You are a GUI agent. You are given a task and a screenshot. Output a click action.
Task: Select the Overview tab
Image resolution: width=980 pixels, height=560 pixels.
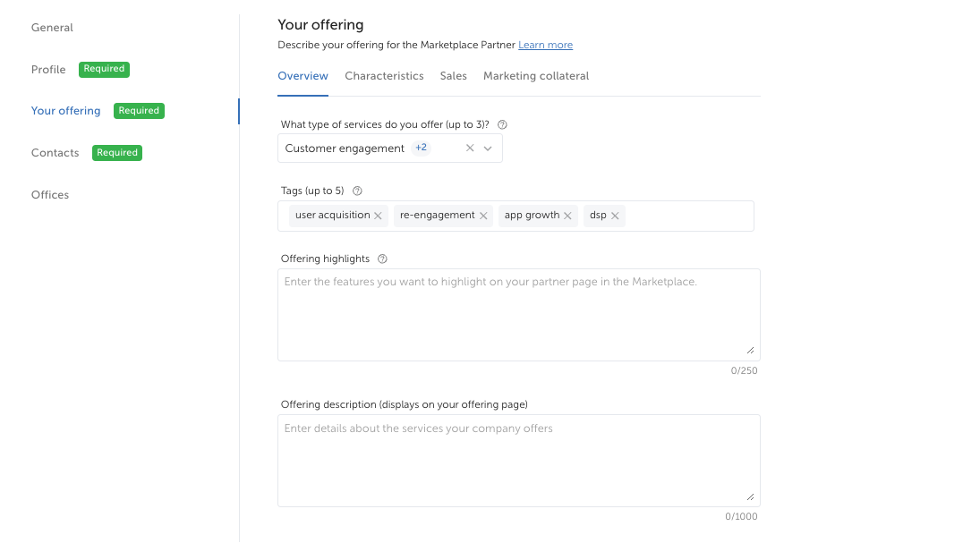click(303, 76)
